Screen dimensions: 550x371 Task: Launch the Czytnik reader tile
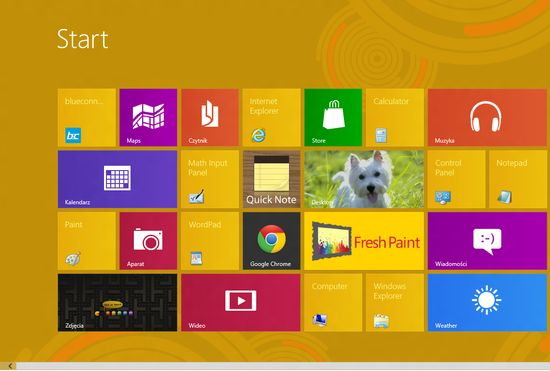pyautogui.click(x=210, y=117)
